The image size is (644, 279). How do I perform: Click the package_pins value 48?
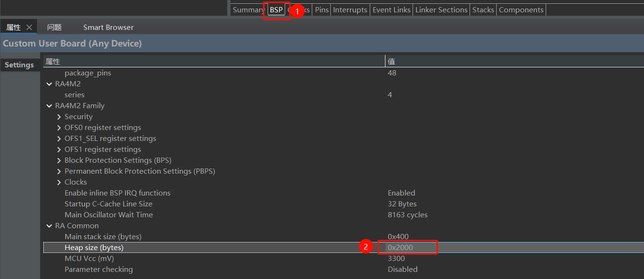coord(392,73)
